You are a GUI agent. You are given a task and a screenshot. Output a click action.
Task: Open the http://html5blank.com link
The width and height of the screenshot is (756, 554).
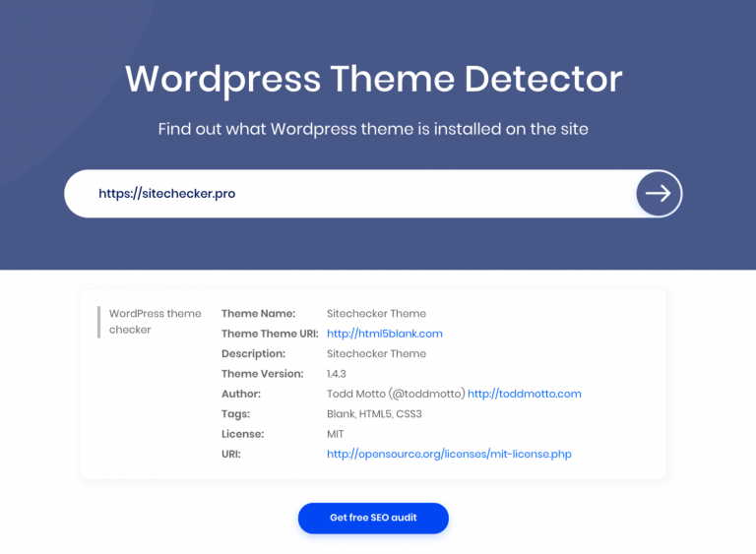[x=384, y=334]
